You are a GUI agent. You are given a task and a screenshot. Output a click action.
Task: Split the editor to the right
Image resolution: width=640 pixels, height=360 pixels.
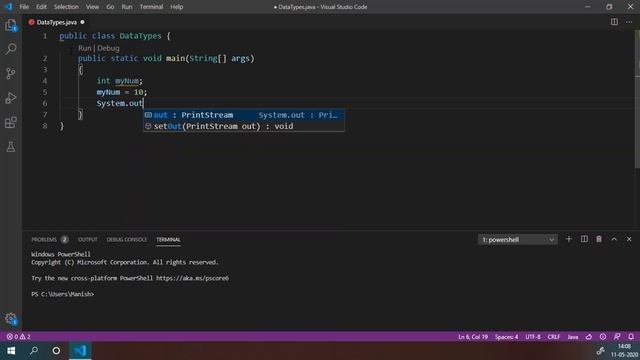[x=614, y=22]
